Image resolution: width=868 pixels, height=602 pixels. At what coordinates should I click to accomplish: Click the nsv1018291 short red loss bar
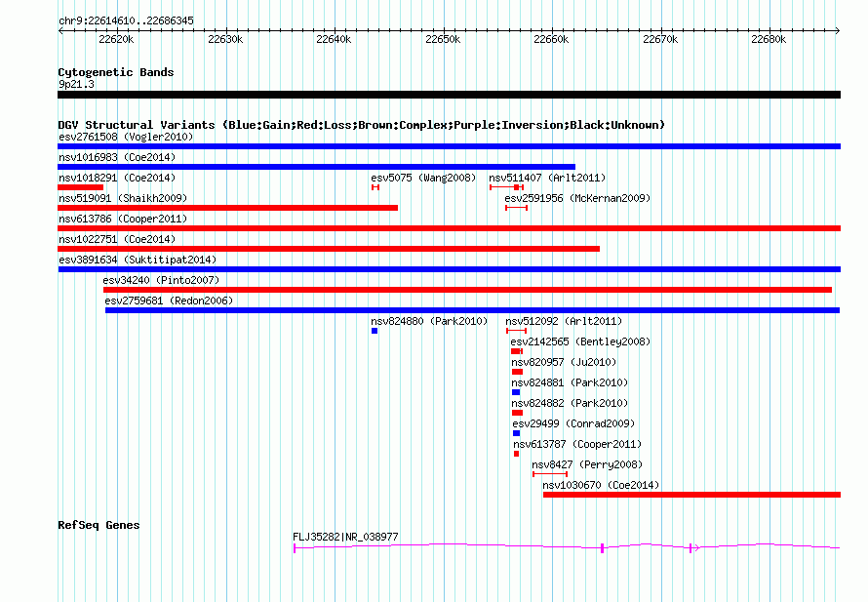point(80,187)
